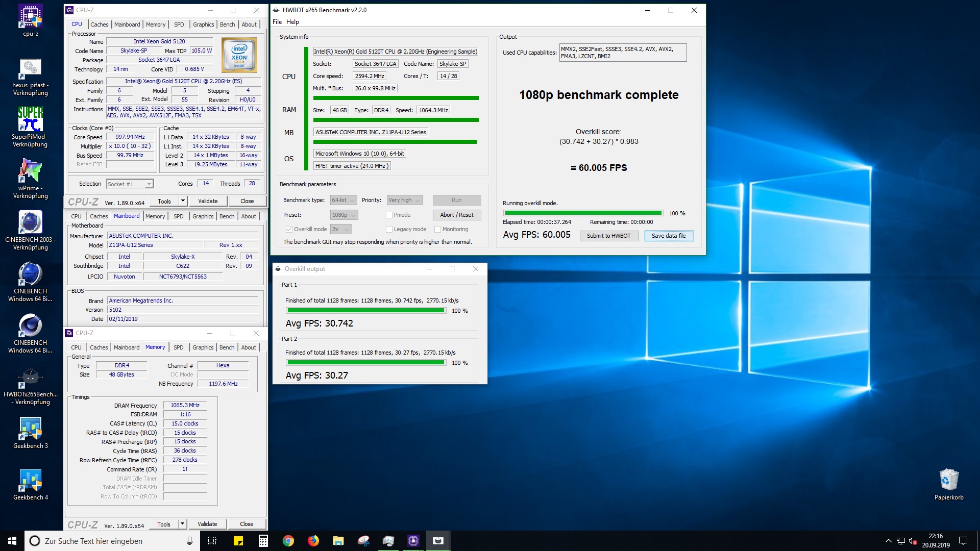Viewport: 980px width, 551px height.
Task: Expand Tools arrow in bottom CPU-Z
Action: click(x=182, y=524)
